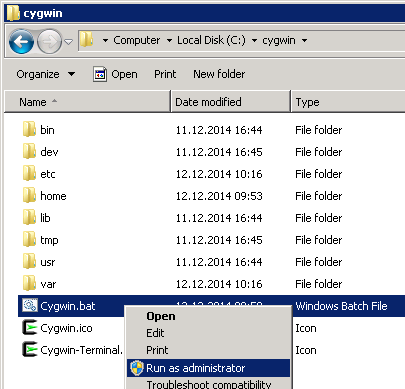Sort by Date modified column header
The height and width of the screenshot is (389, 405).
point(231,102)
